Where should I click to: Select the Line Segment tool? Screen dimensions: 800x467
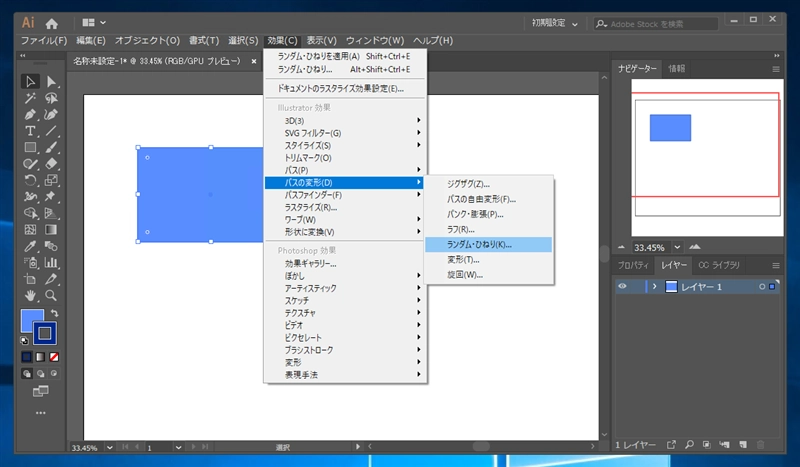pos(51,131)
